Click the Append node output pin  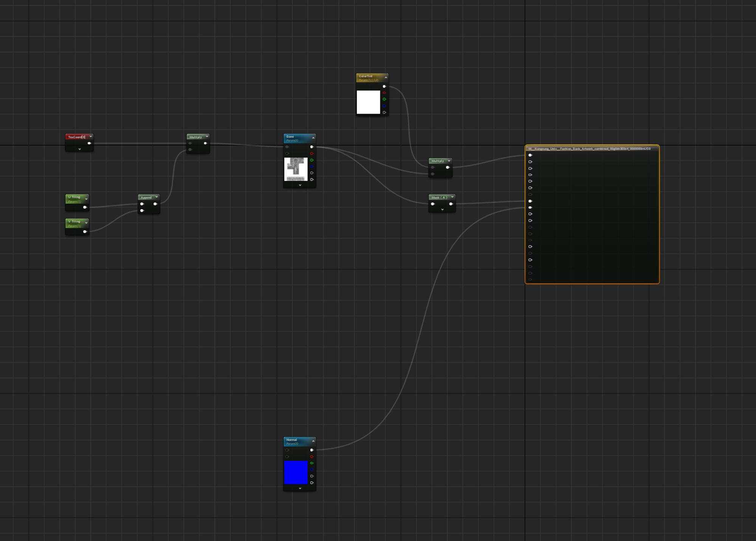click(155, 204)
